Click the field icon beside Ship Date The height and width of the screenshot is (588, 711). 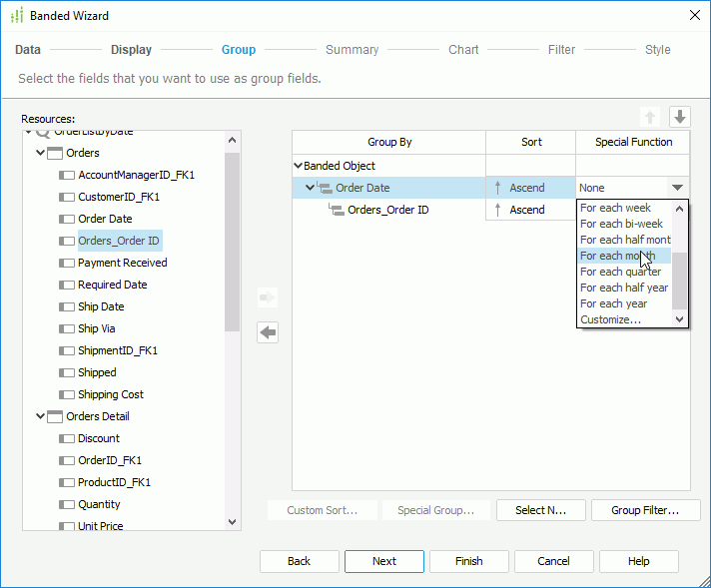67,306
